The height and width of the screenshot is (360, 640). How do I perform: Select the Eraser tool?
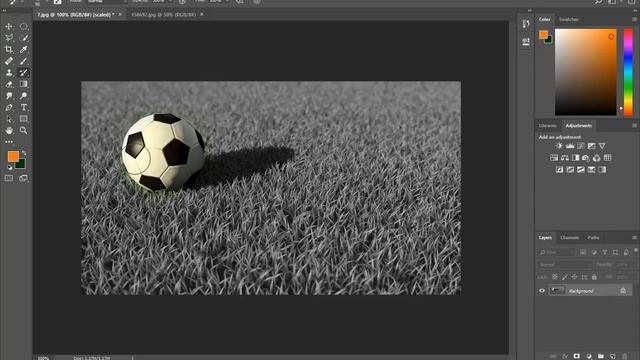click(x=9, y=84)
